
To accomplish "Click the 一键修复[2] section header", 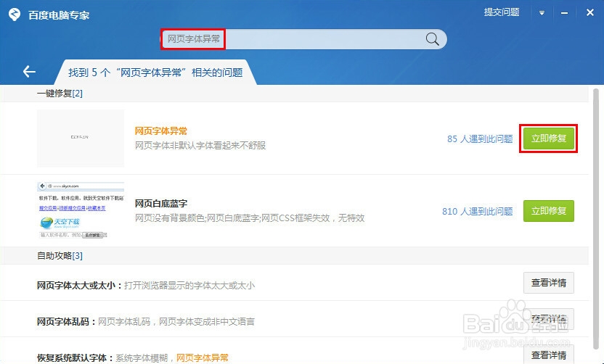I will 60,94.
